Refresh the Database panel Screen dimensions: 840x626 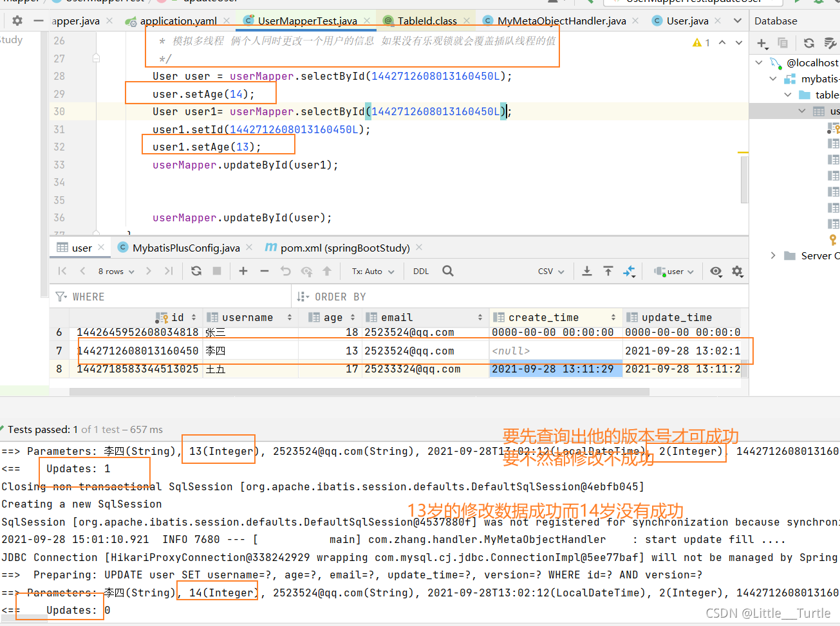pos(809,43)
